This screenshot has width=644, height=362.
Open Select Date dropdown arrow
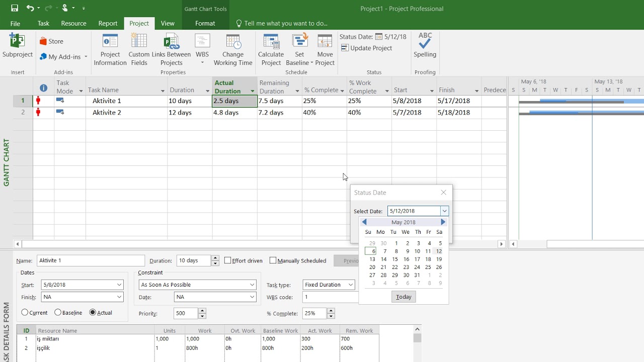444,211
